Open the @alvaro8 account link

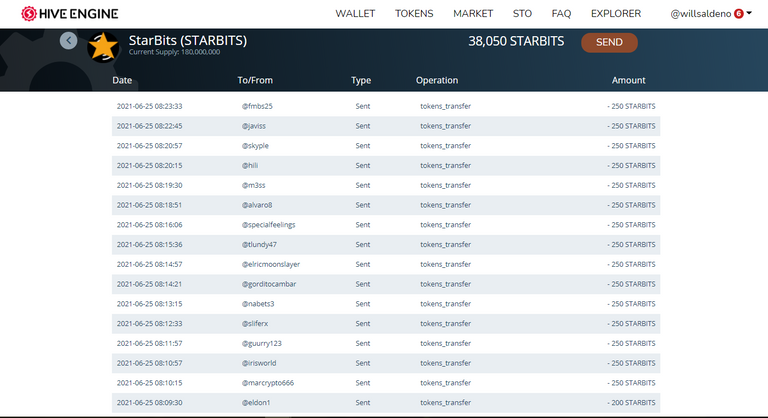tap(257, 205)
